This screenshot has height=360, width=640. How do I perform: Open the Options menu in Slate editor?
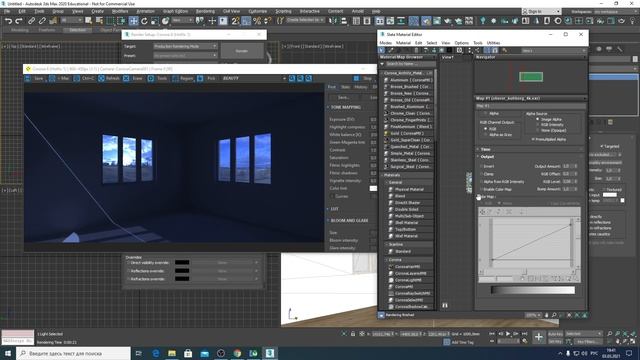[461, 43]
